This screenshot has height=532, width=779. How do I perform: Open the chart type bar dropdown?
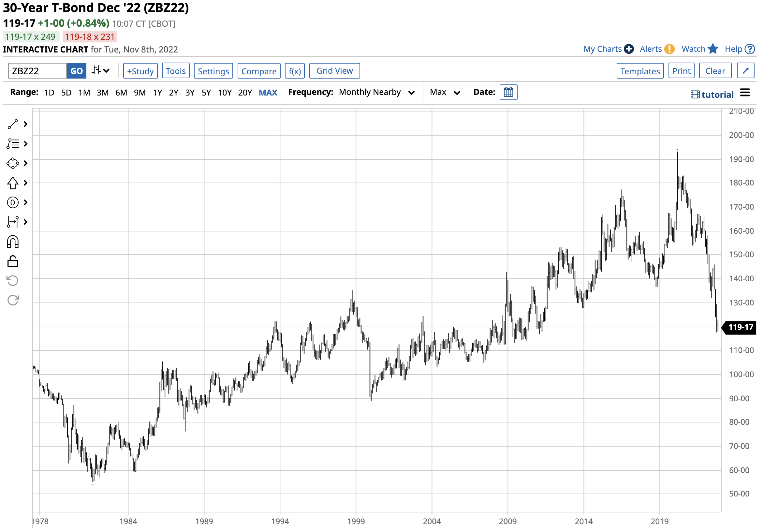[x=101, y=71]
